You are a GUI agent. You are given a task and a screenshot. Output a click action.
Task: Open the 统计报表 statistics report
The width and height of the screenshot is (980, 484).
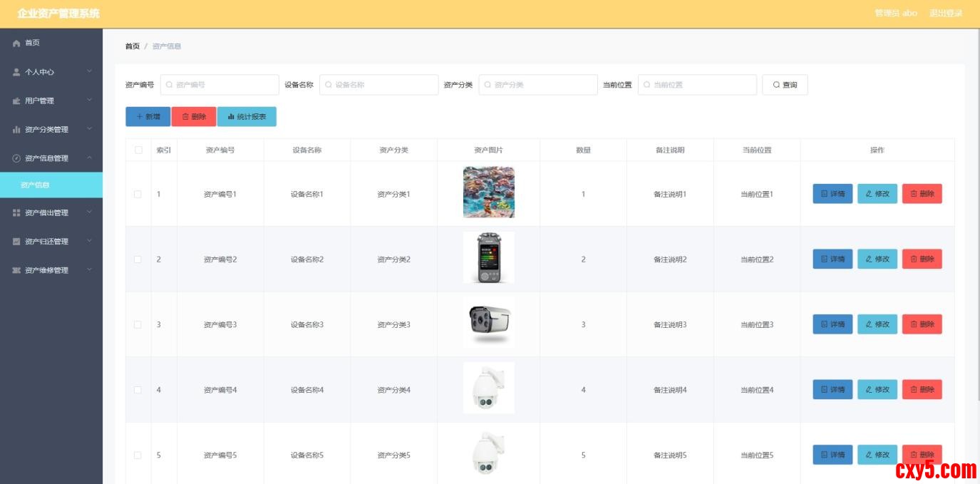[x=247, y=116]
